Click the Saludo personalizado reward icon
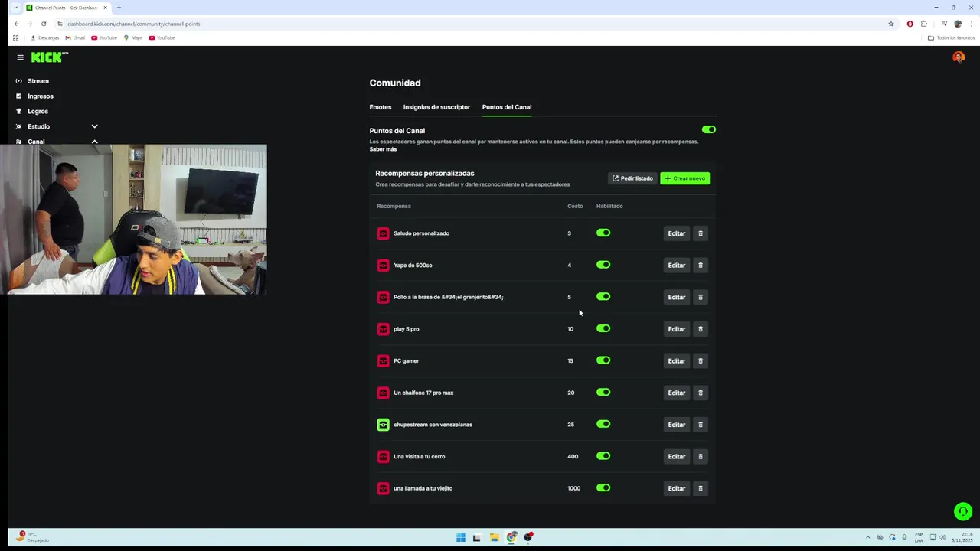Image resolution: width=980 pixels, height=551 pixels. 384,233
